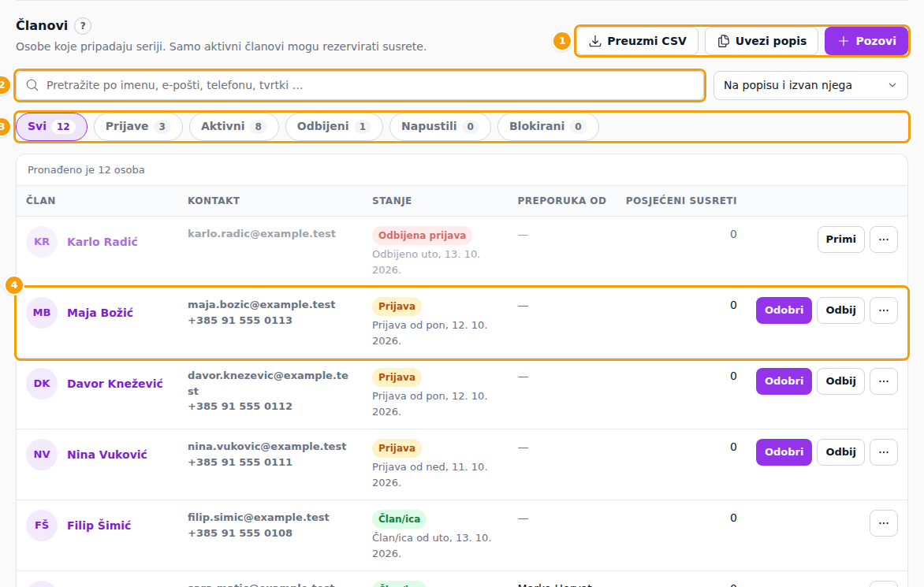Switch to the Prijave tab
Image resolution: width=924 pixels, height=587 pixels.
pos(138,127)
